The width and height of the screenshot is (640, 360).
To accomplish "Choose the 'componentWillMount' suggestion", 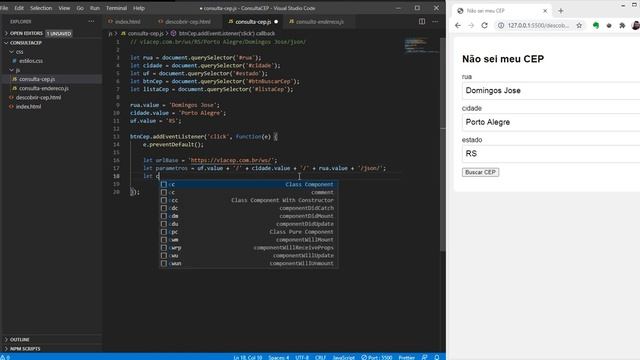I will point(249,240).
